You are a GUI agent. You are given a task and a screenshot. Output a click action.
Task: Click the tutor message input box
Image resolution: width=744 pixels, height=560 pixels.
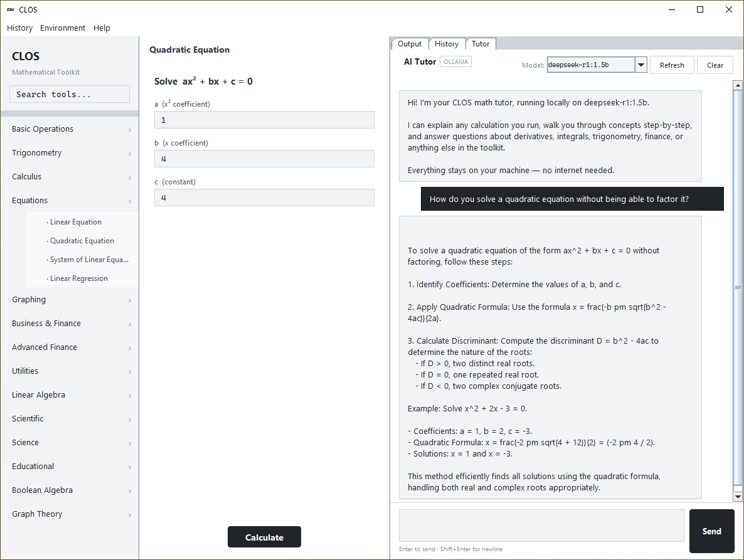[541, 526]
